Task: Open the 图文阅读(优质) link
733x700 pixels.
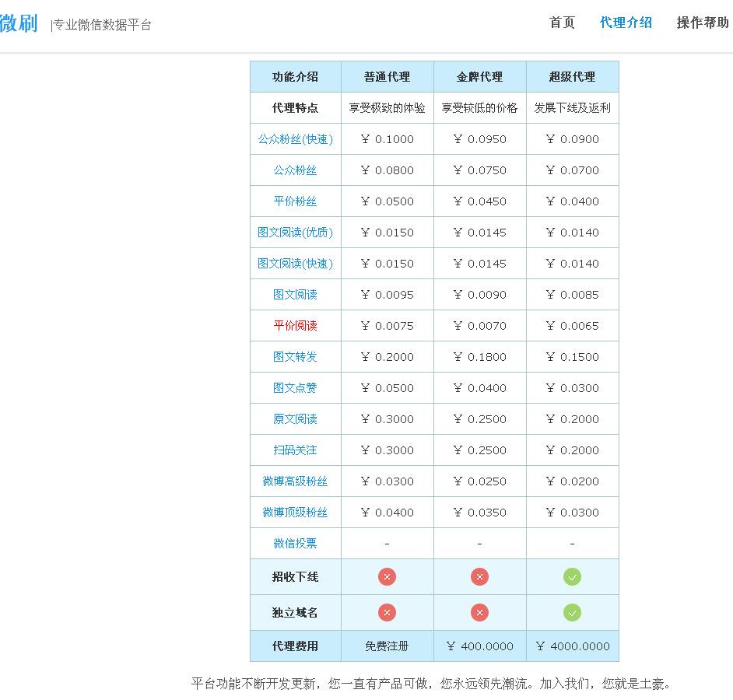Action: click(x=295, y=232)
